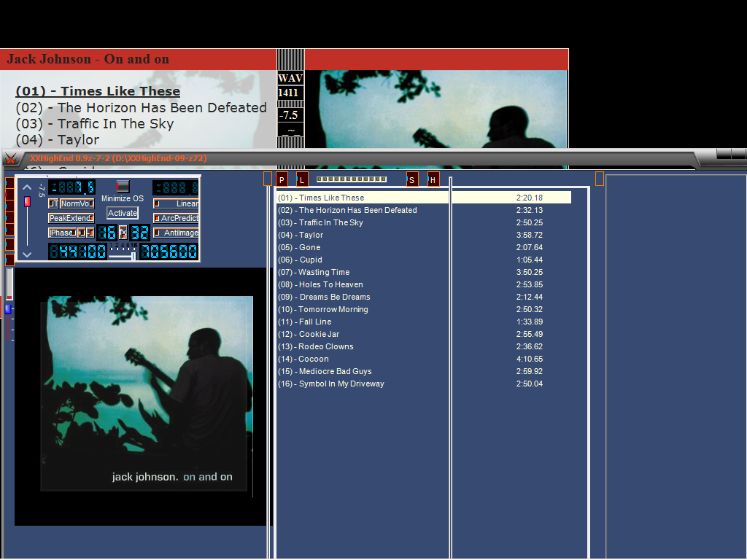Click Traffic In The Sky in background list
This screenshot has height=560, width=747.
[94, 124]
